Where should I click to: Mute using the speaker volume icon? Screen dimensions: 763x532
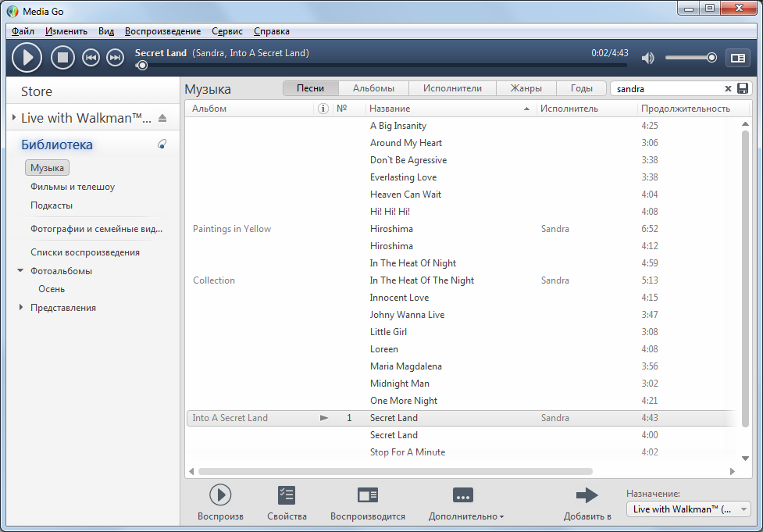pyautogui.click(x=647, y=59)
